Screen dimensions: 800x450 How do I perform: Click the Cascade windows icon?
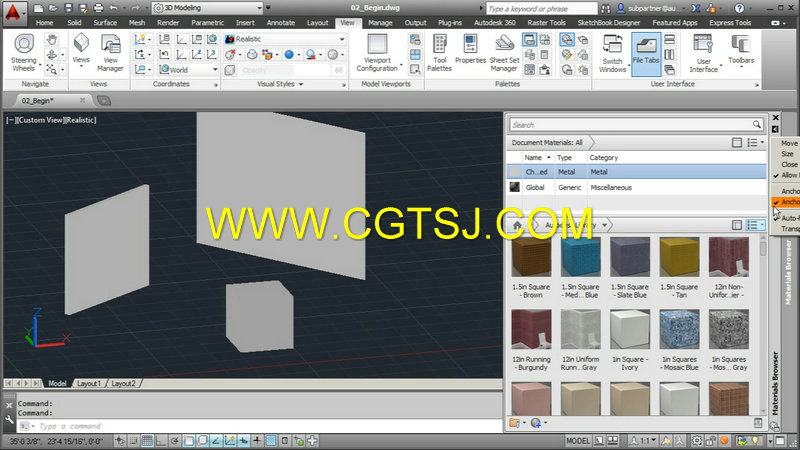[x=669, y=70]
